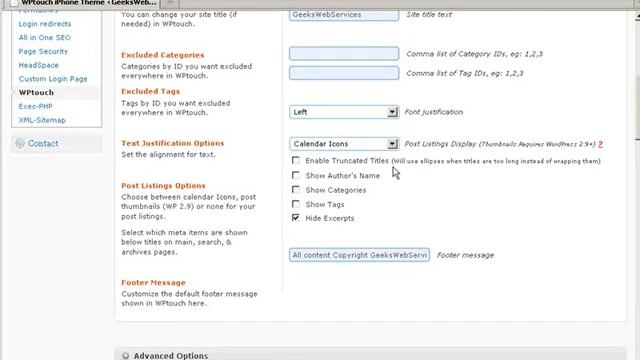Click the Footer Message heading

point(153,282)
